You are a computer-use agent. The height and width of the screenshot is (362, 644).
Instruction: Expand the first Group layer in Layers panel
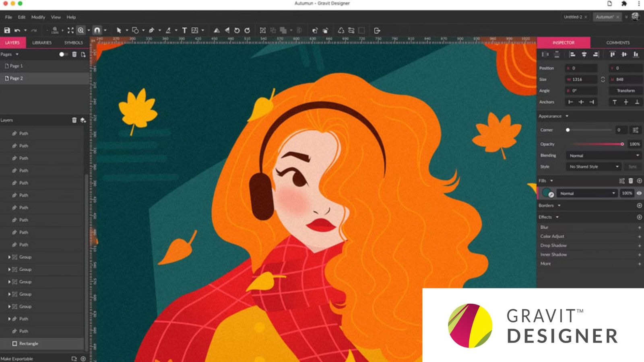[10, 257]
